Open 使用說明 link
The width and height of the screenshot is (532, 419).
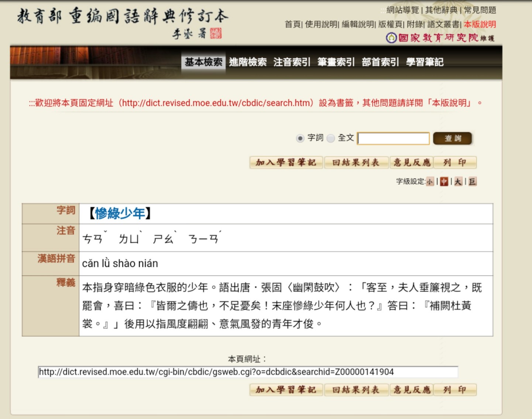(x=321, y=24)
